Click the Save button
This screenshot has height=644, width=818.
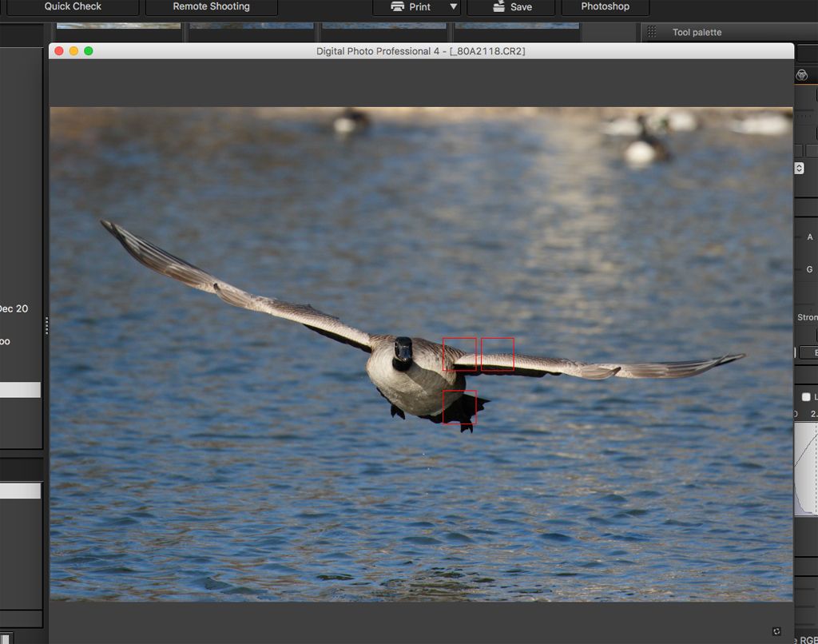click(x=511, y=7)
